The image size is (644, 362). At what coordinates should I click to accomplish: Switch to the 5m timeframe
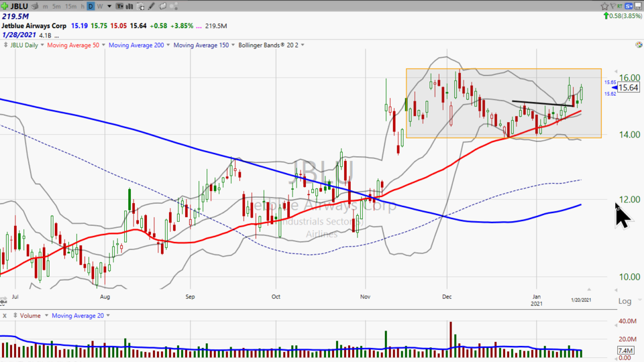pyautogui.click(x=56, y=7)
